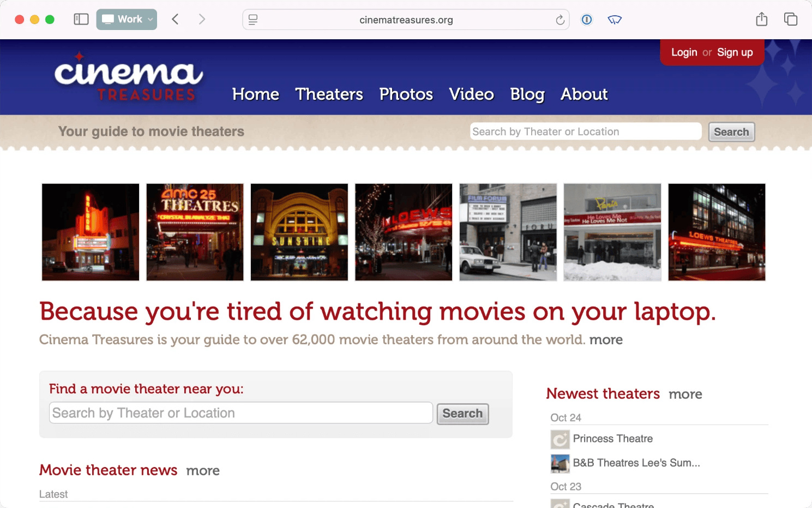Go back to the previous page
Image resolution: width=812 pixels, height=508 pixels.
(x=175, y=20)
